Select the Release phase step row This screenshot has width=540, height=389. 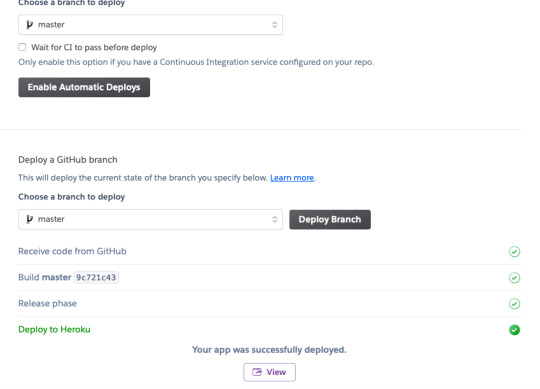269,304
